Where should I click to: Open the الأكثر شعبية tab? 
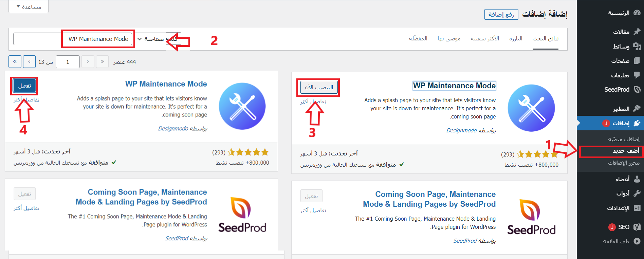point(485,39)
